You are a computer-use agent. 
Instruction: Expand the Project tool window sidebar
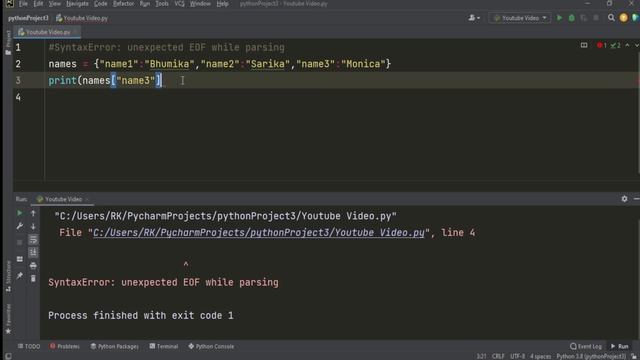8,42
